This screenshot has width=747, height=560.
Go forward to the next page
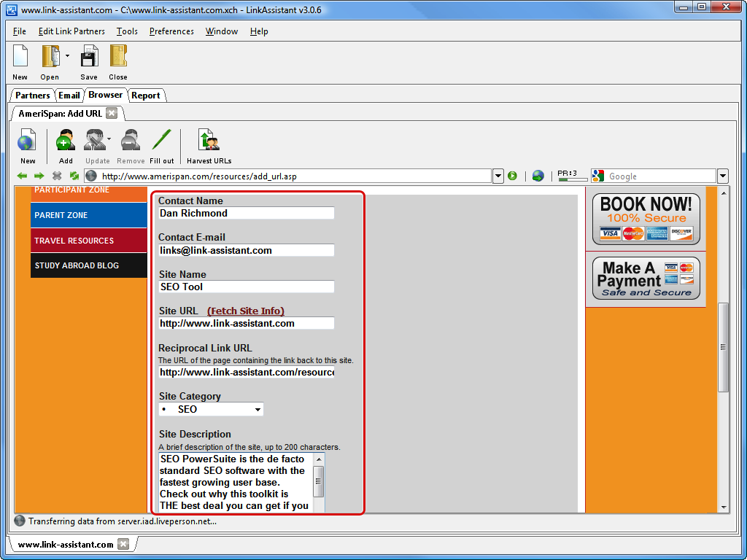point(39,176)
